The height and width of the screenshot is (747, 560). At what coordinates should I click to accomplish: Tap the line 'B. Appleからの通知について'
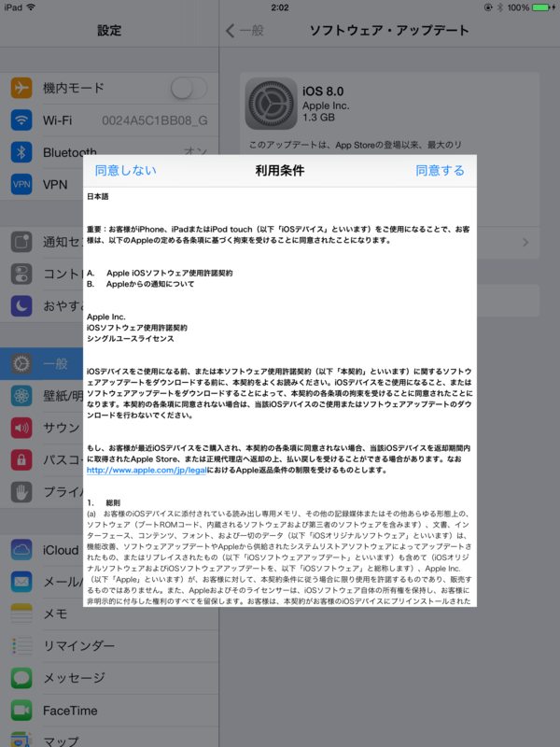tap(141, 284)
